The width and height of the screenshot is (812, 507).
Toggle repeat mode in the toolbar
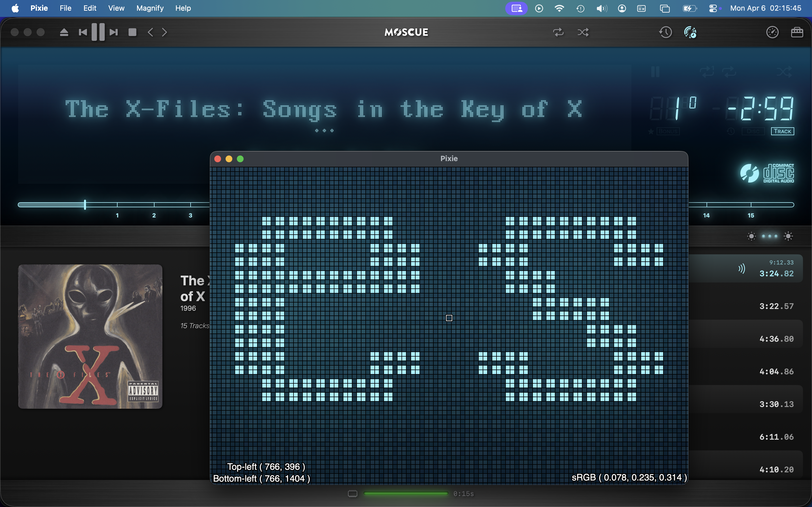pos(558,32)
